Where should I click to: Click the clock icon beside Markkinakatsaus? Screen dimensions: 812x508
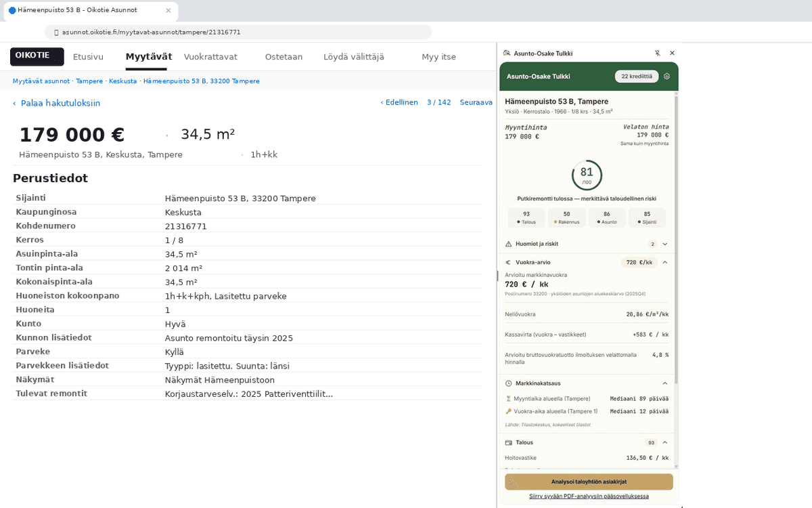tap(509, 383)
